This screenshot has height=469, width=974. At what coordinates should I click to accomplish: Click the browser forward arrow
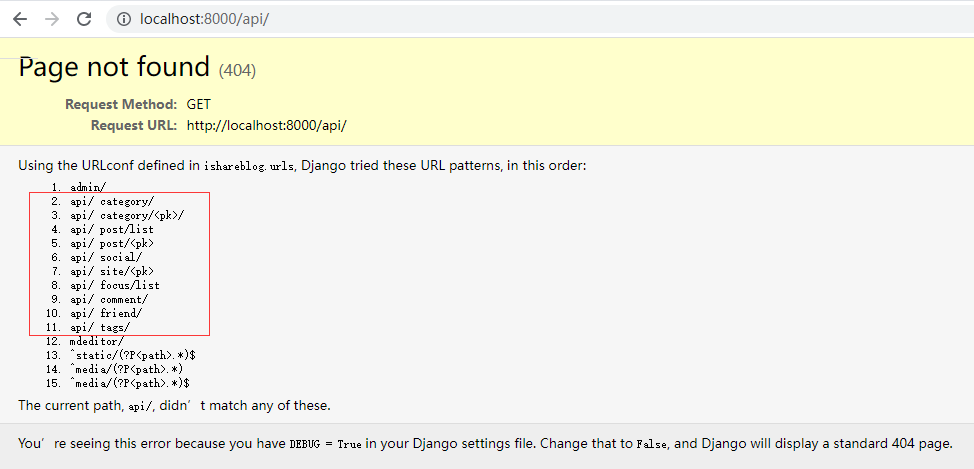click(52, 19)
